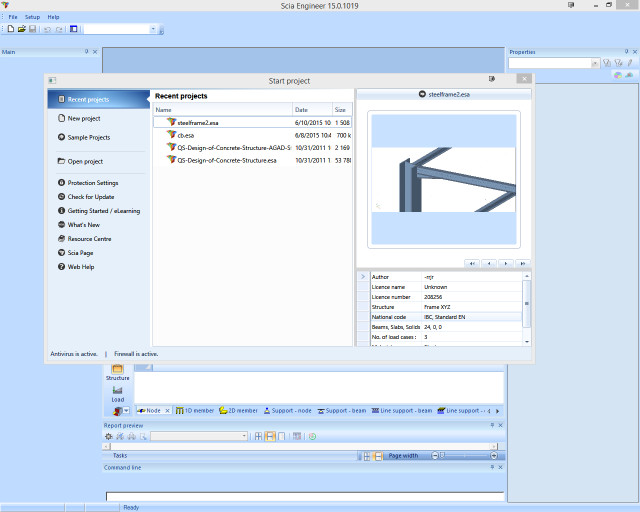Click the tab strip right arrow

(498, 411)
